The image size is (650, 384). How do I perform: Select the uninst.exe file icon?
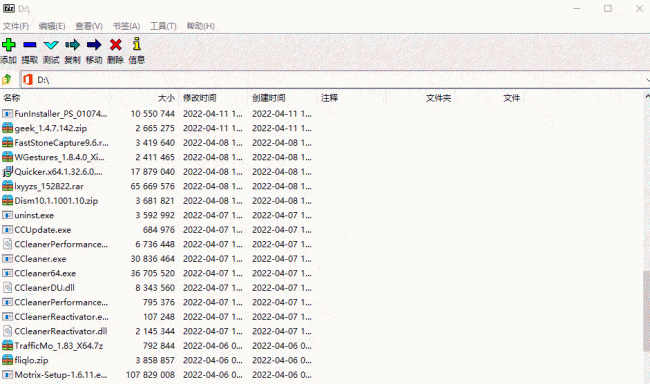pos(7,215)
